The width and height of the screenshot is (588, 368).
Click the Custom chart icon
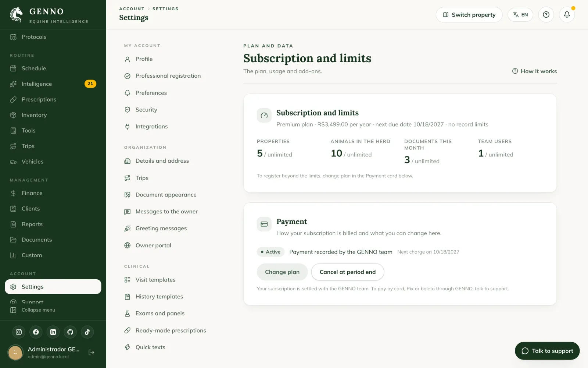click(13, 255)
